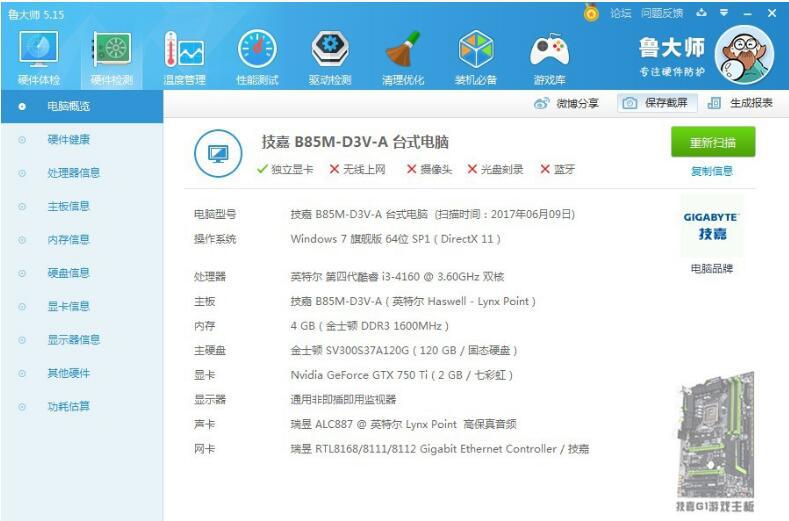Click 技嘉 B85M-D3V-A Haswell motherboard value

413,302
